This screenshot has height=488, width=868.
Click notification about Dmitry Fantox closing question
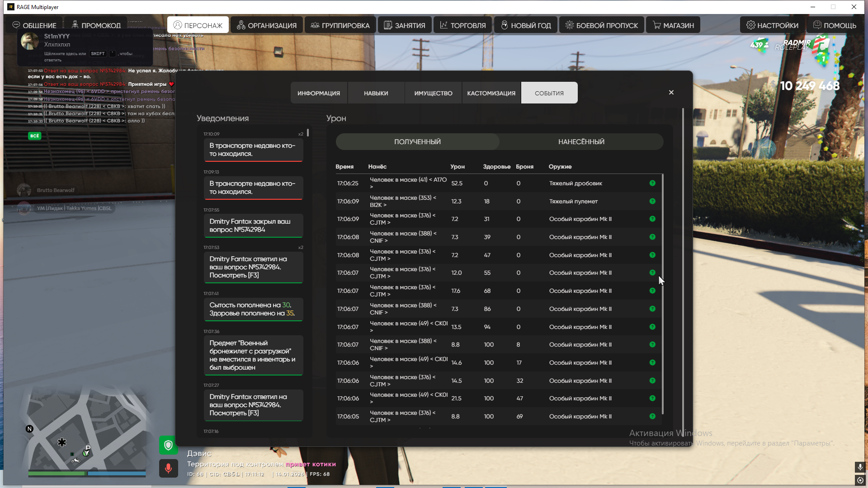[253, 225]
